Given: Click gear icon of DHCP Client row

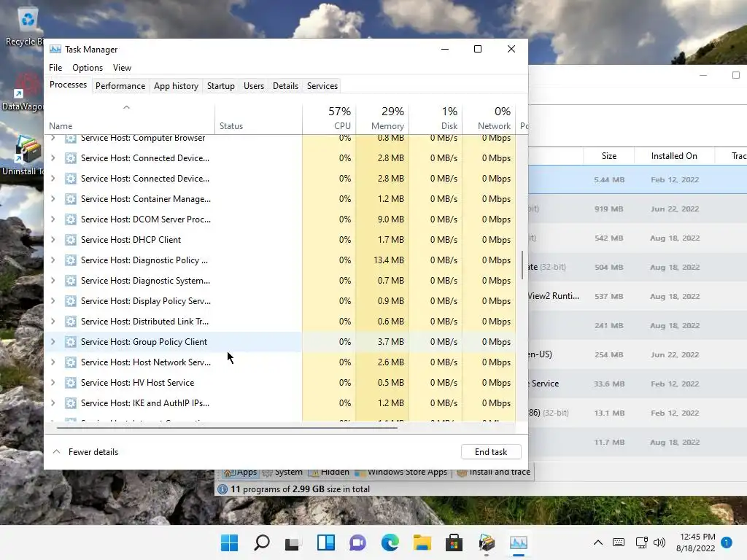Looking at the screenshot, I should [x=71, y=240].
